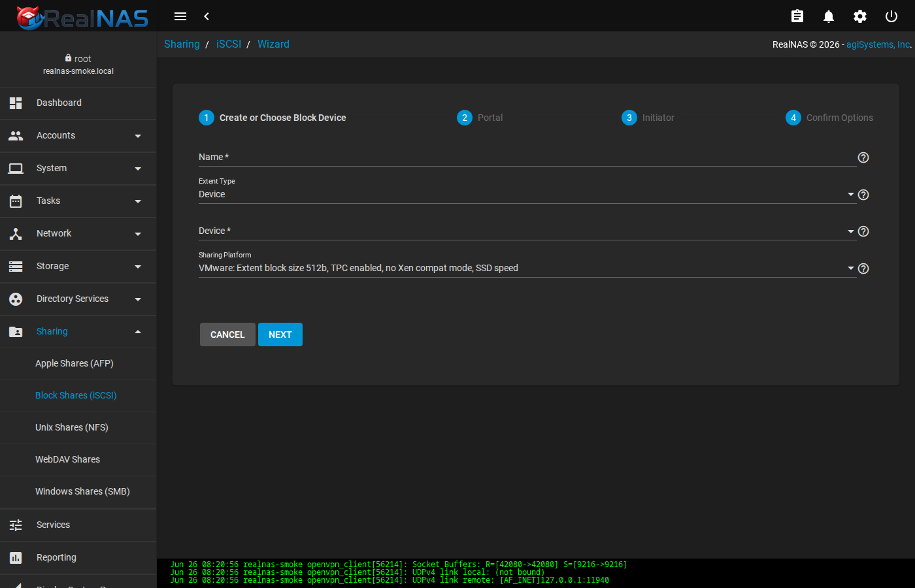Open WebDAV Shares
This screenshot has width=915, height=588.
point(78,460)
